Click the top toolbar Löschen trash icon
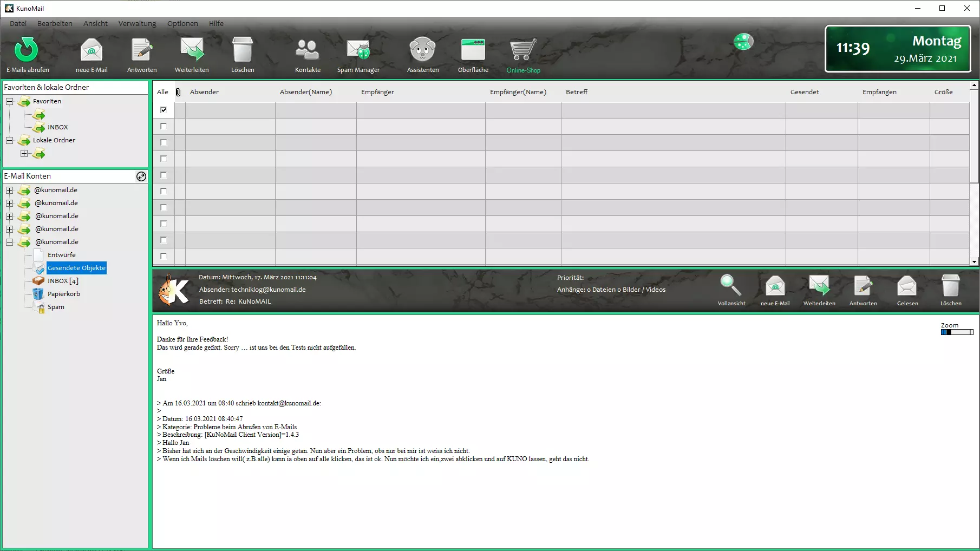This screenshot has height=551, width=980. point(243,50)
